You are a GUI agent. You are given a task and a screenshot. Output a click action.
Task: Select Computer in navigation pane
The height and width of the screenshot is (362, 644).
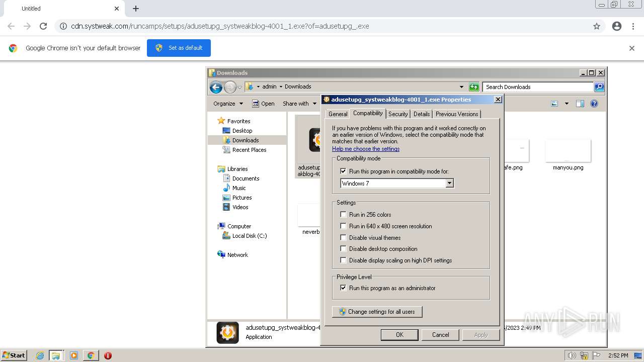[x=239, y=226]
